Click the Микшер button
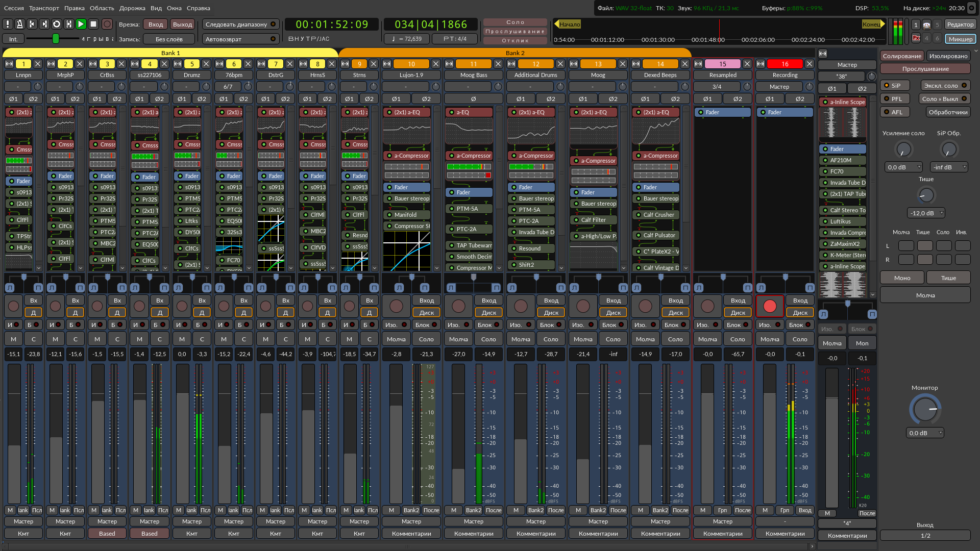 click(x=960, y=39)
